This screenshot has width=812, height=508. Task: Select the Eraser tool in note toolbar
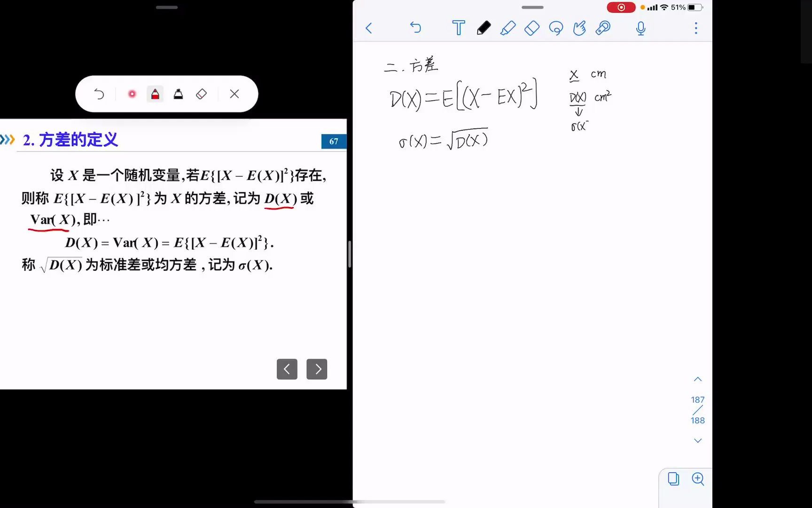pyautogui.click(x=531, y=28)
